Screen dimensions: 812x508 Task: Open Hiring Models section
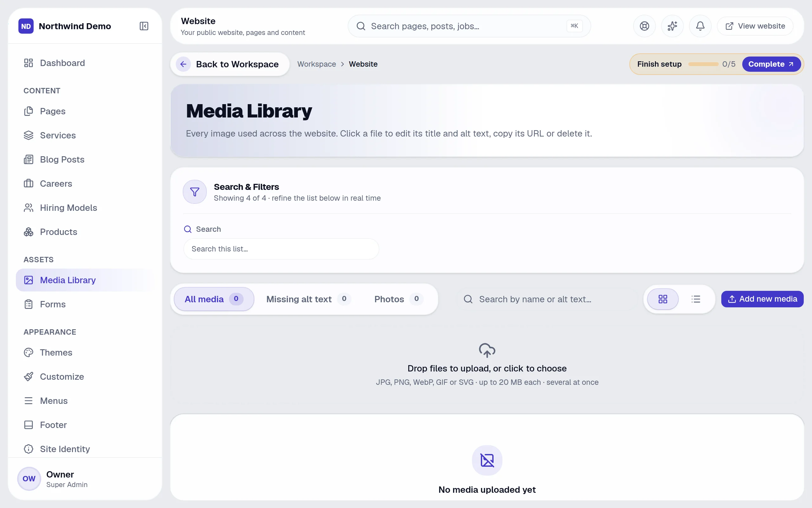(85, 208)
